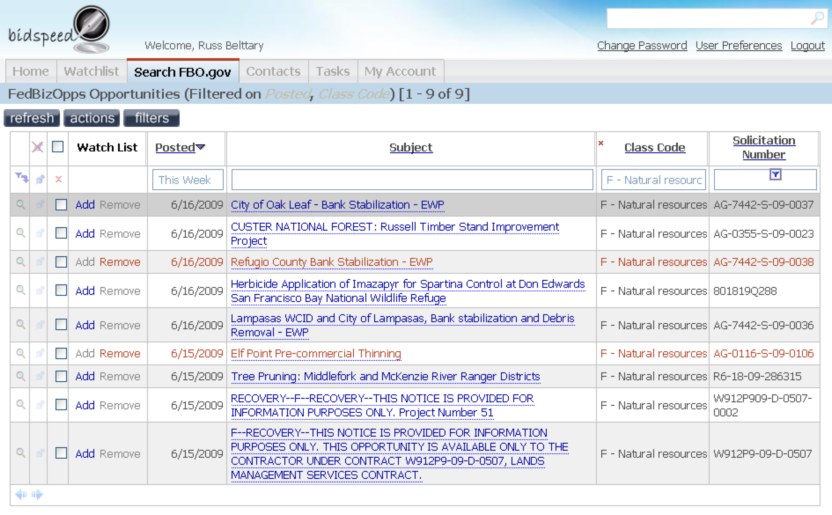
Task: Go to previous page with left arrow
Action: [x=21, y=494]
